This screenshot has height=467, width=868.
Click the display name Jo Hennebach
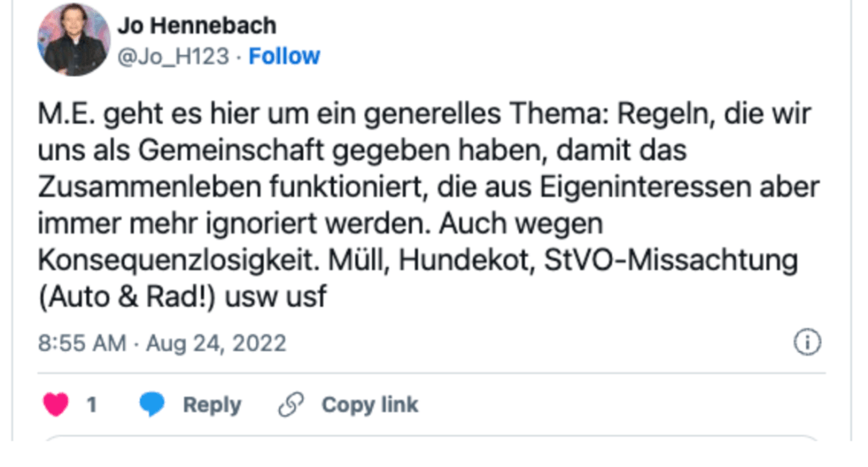tap(197, 25)
